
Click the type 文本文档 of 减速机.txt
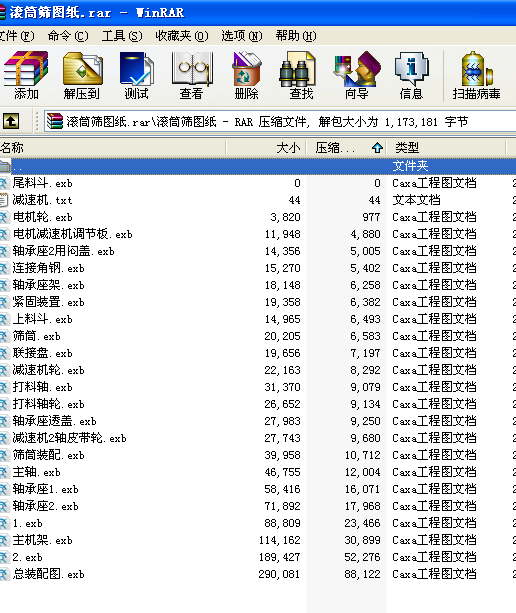pyautogui.click(x=416, y=200)
